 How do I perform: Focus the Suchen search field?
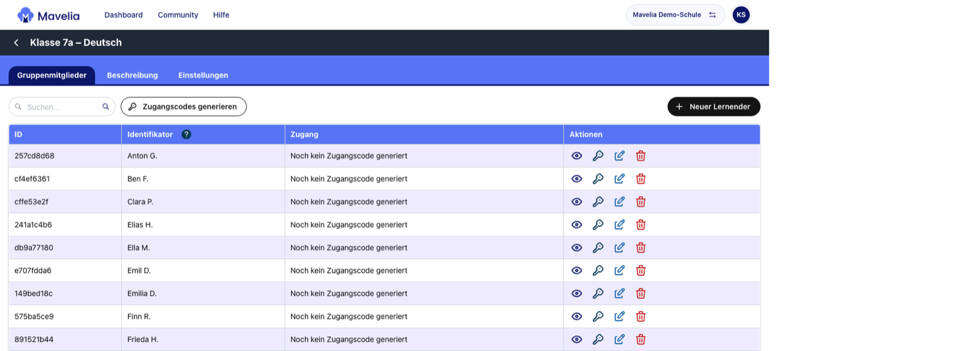tap(61, 107)
